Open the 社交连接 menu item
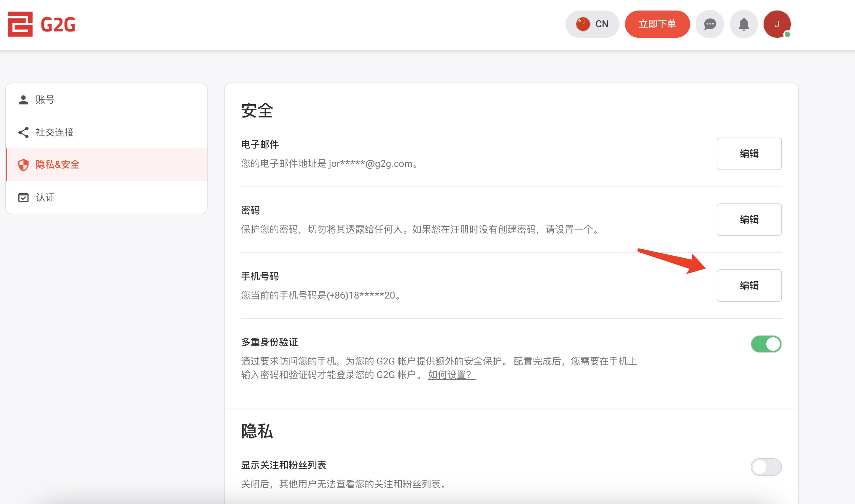 pyautogui.click(x=55, y=132)
